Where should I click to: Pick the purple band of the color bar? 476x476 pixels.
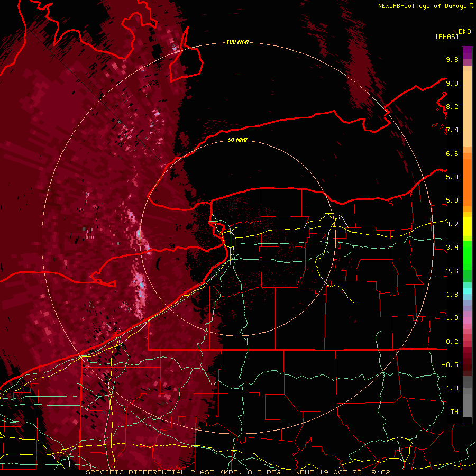point(467,53)
